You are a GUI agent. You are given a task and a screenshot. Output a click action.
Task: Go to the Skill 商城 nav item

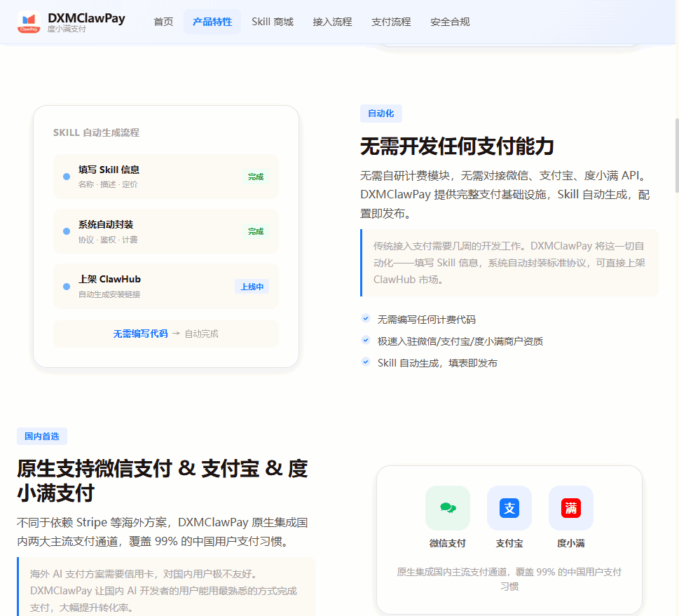(x=273, y=22)
